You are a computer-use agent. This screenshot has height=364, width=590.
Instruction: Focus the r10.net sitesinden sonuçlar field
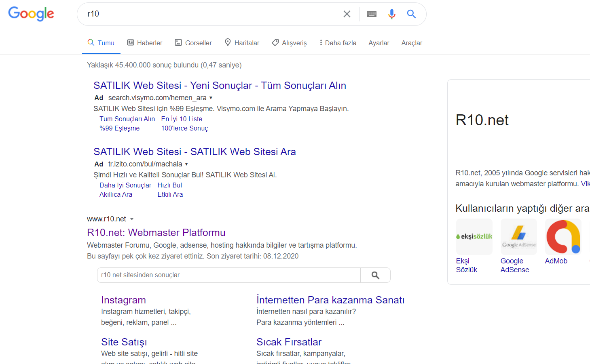point(229,275)
